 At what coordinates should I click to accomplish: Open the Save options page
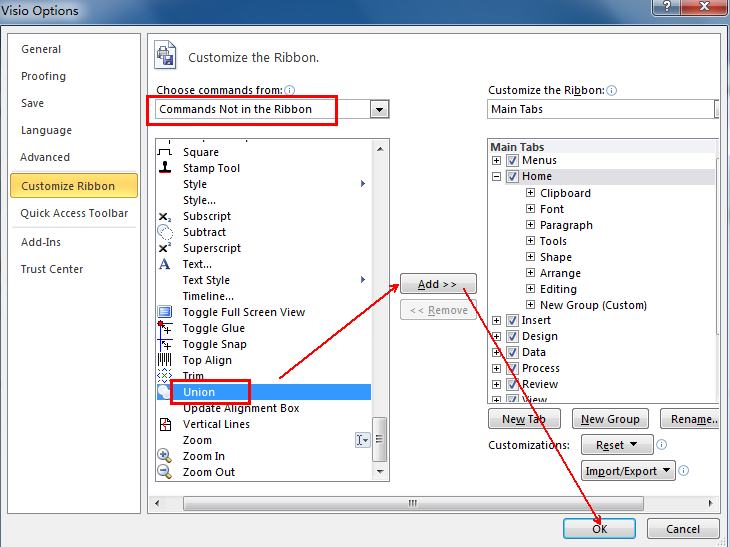click(32, 103)
